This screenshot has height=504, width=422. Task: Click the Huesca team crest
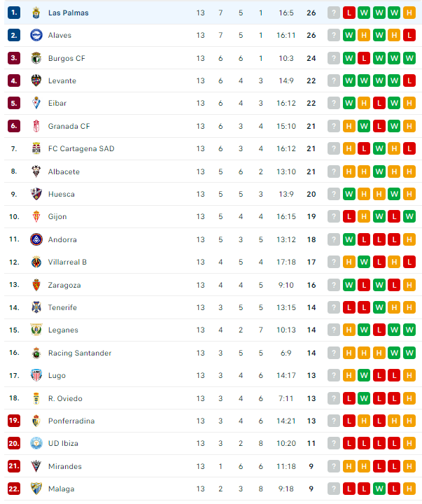(x=36, y=194)
